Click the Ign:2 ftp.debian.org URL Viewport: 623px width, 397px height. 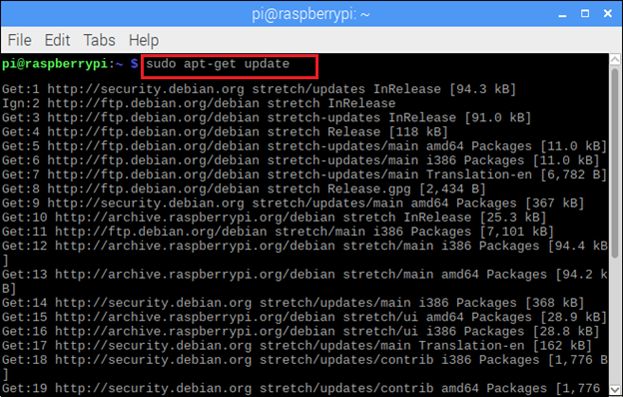tap(153, 103)
